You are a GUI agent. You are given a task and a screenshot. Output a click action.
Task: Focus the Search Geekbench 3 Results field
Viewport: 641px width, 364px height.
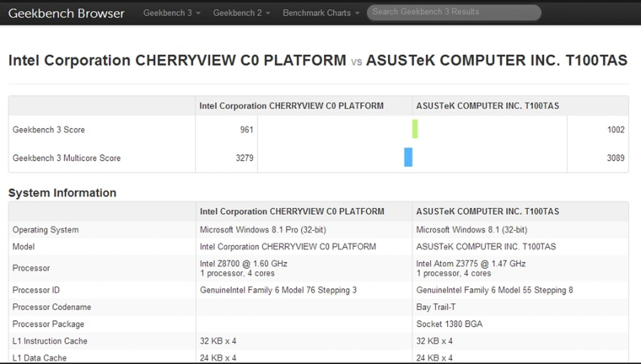click(x=454, y=13)
